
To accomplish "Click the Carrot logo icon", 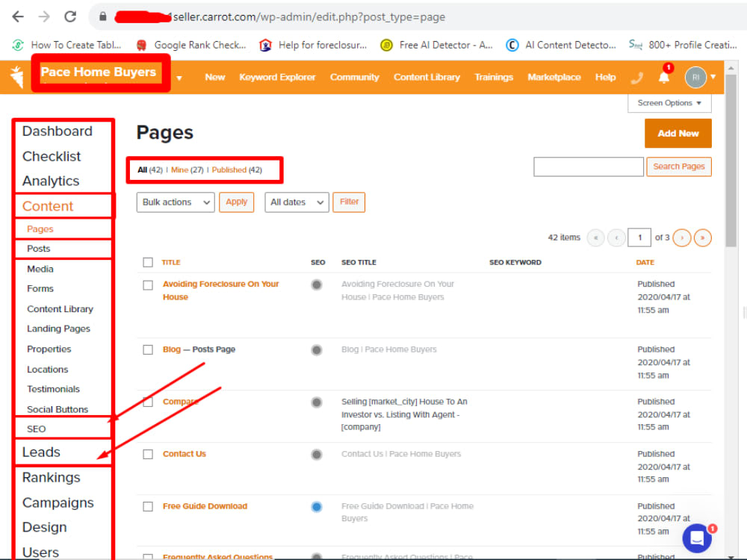I will (x=17, y=77).
